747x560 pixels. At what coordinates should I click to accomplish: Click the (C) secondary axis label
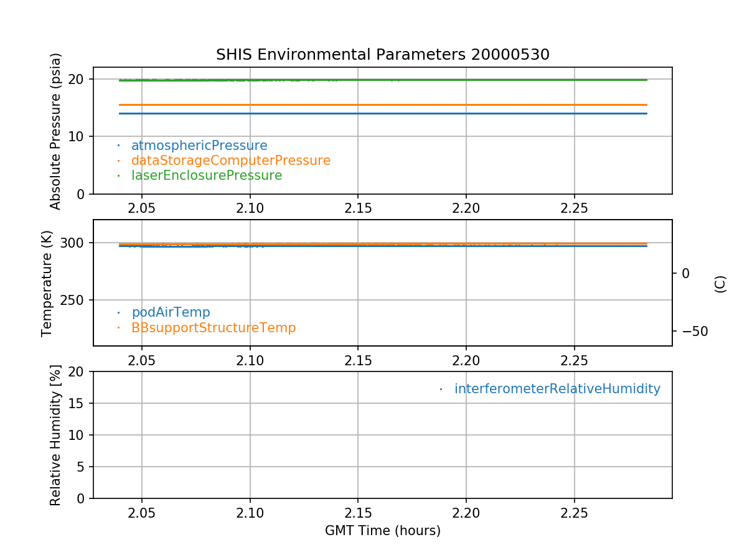pos(720,284)
